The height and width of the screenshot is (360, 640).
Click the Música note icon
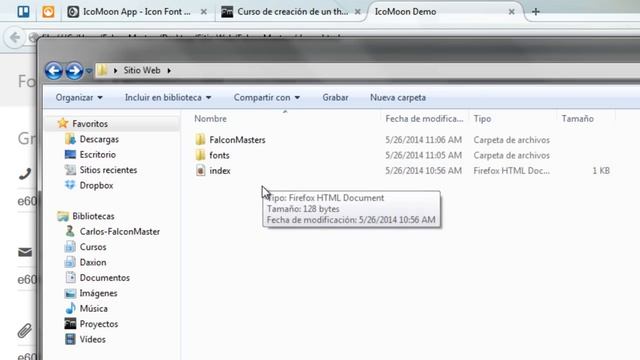(70, 308)
